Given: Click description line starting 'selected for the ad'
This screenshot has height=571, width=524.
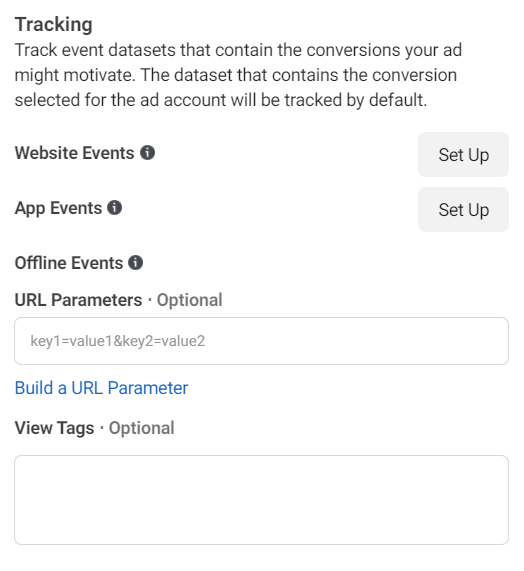Looking at the screenshot, I should [x=221, y=100].
